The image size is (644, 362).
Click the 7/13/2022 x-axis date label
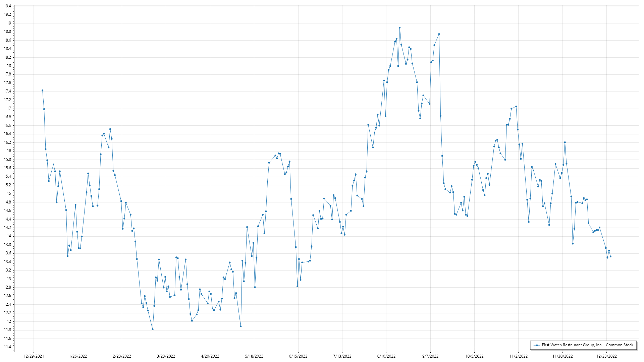[x=342, y=356]
